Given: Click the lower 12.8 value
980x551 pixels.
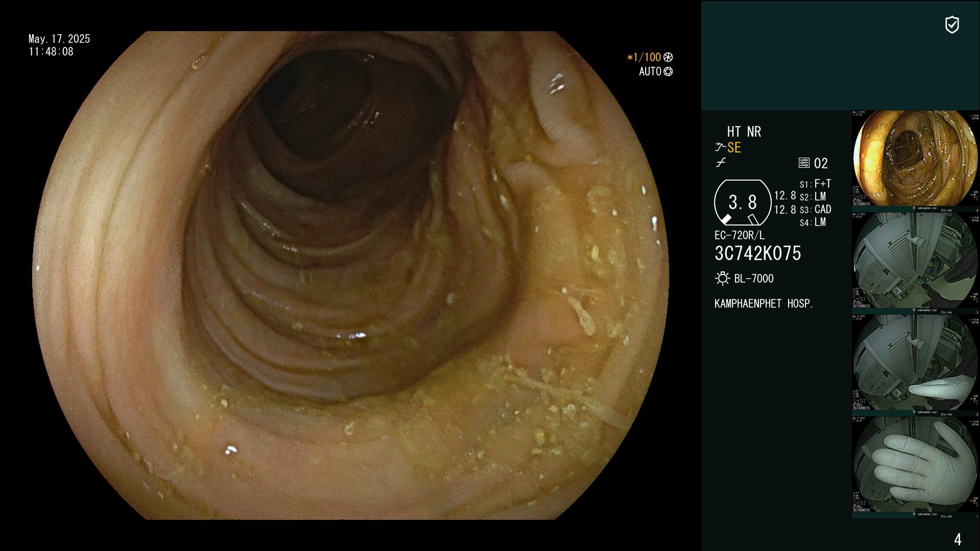Looking at the screenshot, I should coord(785,210).
